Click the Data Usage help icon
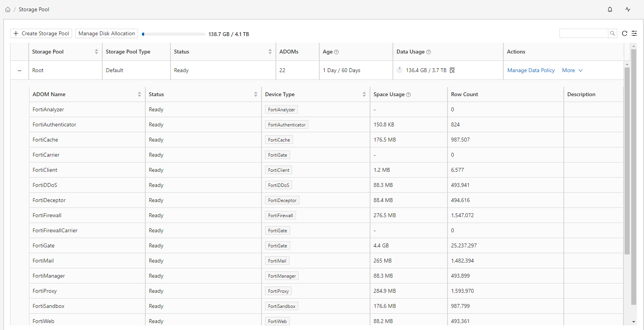The image size is (644, 330). coord(429,52)
